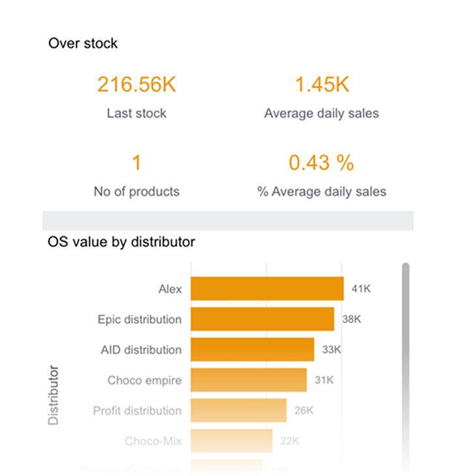Select the No of products label
This screenshot has height=476, width=456.
[137, 191]
